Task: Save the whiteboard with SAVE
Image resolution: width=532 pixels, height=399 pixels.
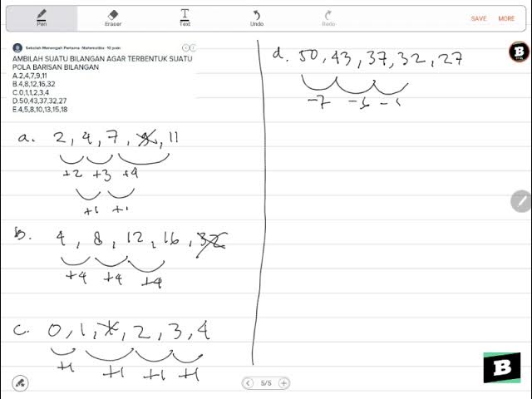Action: 479,18
